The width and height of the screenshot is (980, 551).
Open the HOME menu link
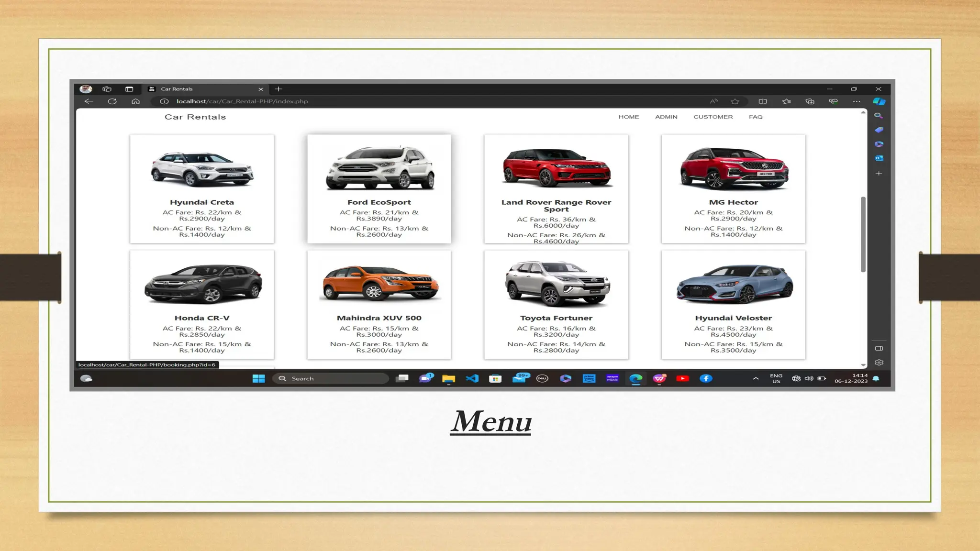629,117
